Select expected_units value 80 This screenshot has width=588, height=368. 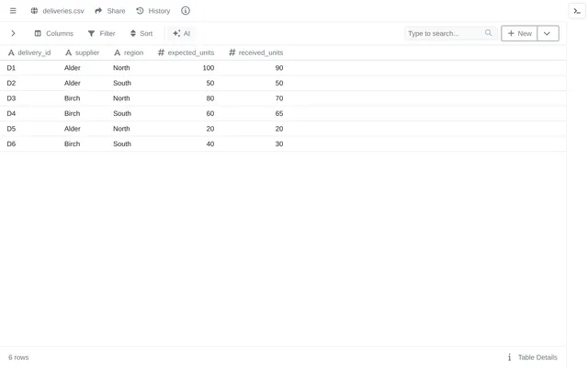[210, 98]
